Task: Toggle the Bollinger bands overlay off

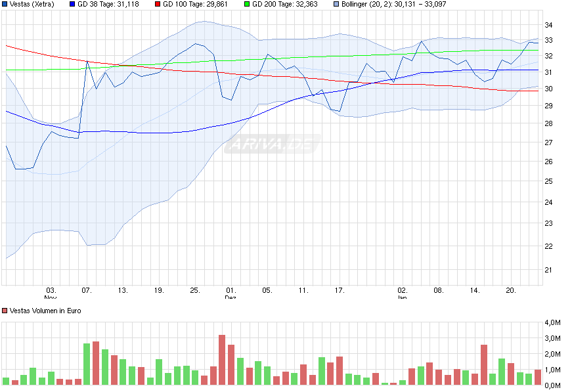Action: 336,5
